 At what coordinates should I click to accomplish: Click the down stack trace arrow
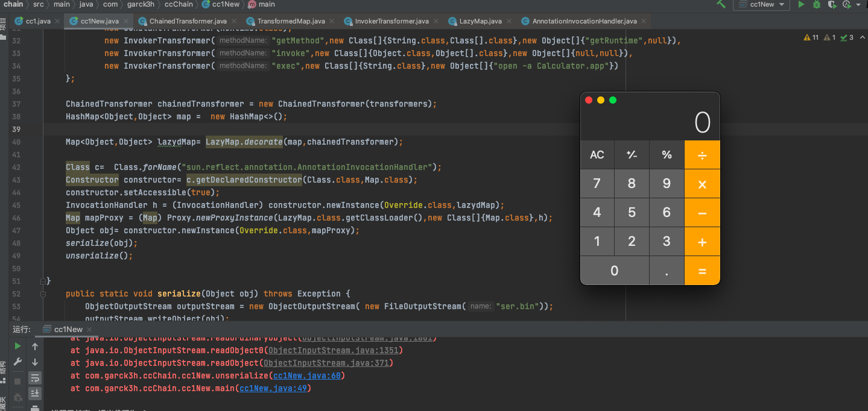[35, 362]
